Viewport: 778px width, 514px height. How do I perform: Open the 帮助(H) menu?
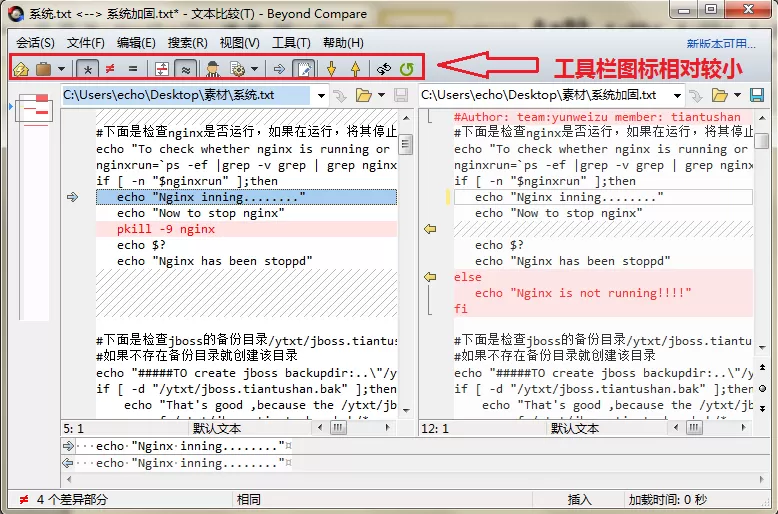[x=343, y=43]
